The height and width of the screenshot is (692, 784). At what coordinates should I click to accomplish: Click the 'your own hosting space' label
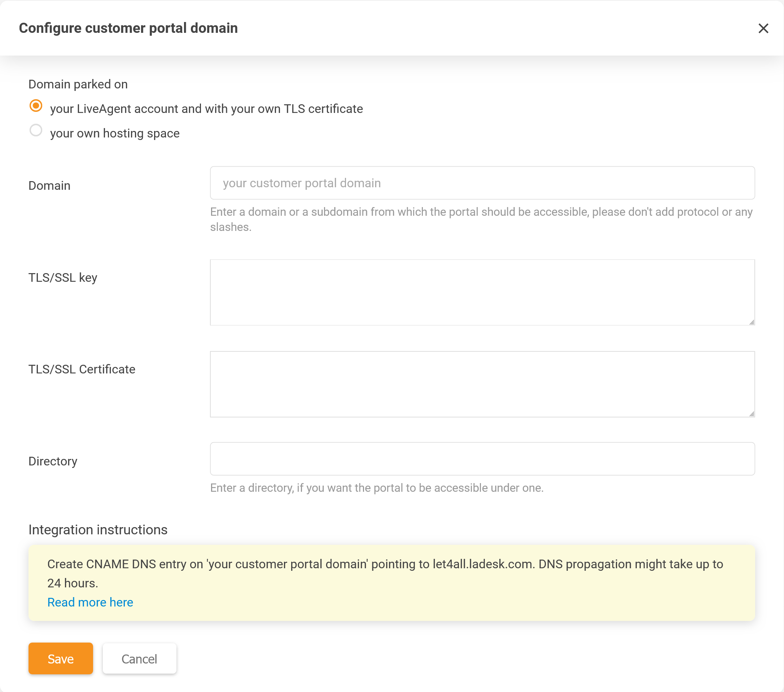[115, 133]
